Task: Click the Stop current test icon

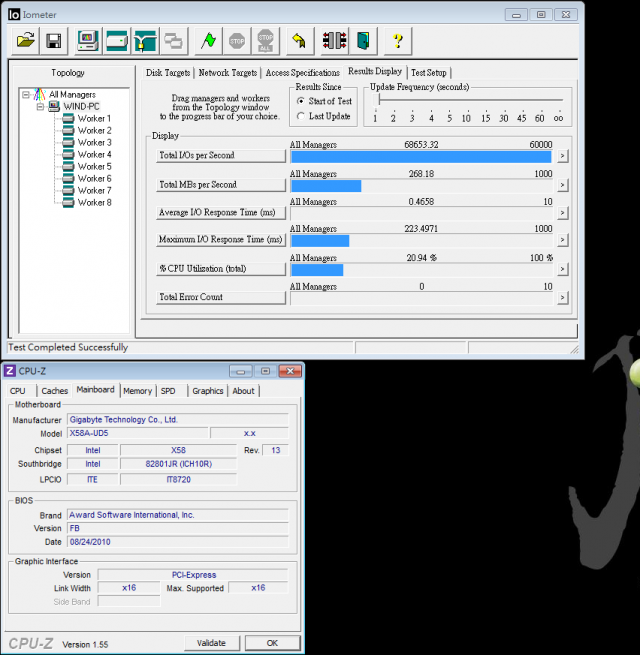Action: point(237,41)
